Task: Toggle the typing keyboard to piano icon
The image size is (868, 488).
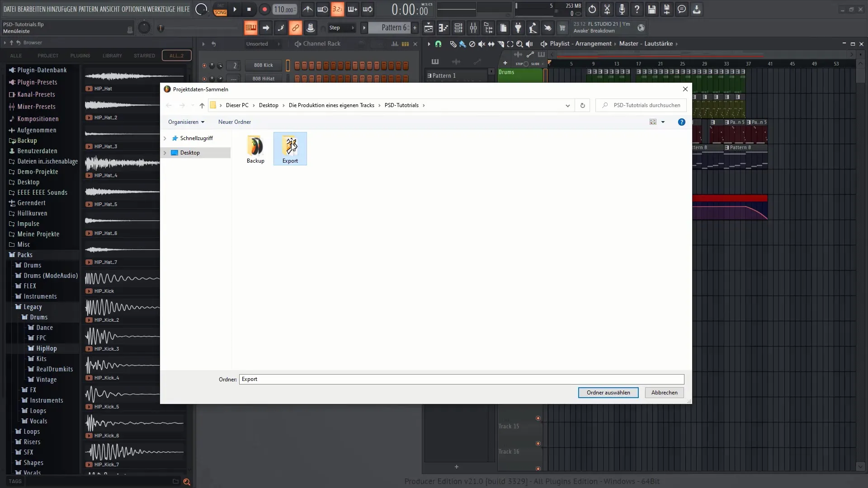Action: (x=250, y=28)
